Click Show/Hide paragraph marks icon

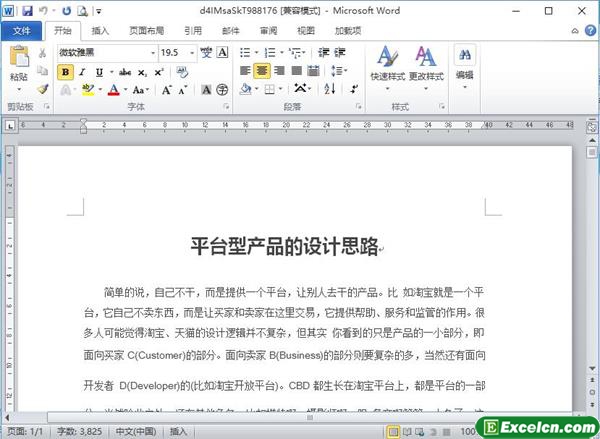click(354, 90)
